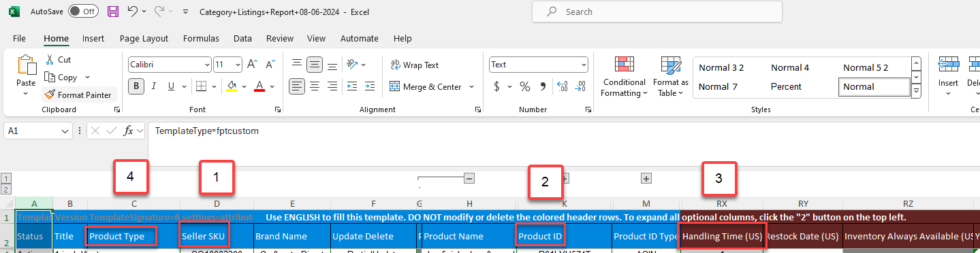Viewport: 980px width, 253px height.
Task: Open the font size 11 dropdown
Action: coord(238,65)
